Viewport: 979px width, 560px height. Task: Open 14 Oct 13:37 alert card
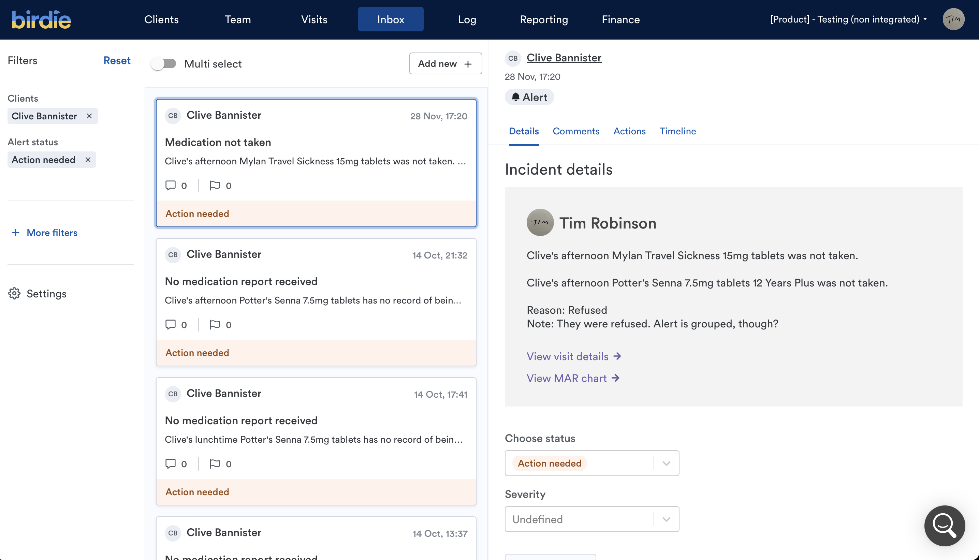point(316,539)
